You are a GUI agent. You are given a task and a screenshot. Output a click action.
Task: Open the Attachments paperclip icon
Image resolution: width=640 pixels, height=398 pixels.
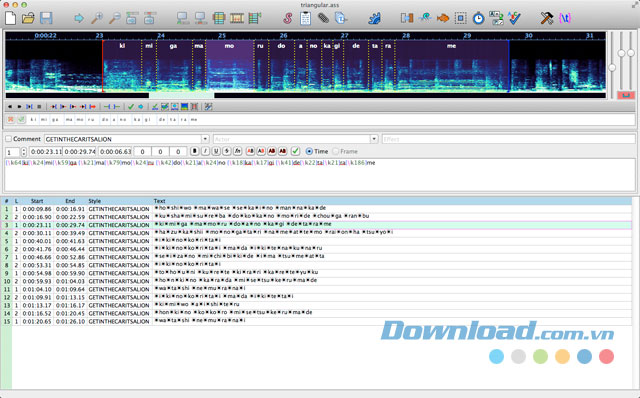pyautogui.click(x=323, y=18)
